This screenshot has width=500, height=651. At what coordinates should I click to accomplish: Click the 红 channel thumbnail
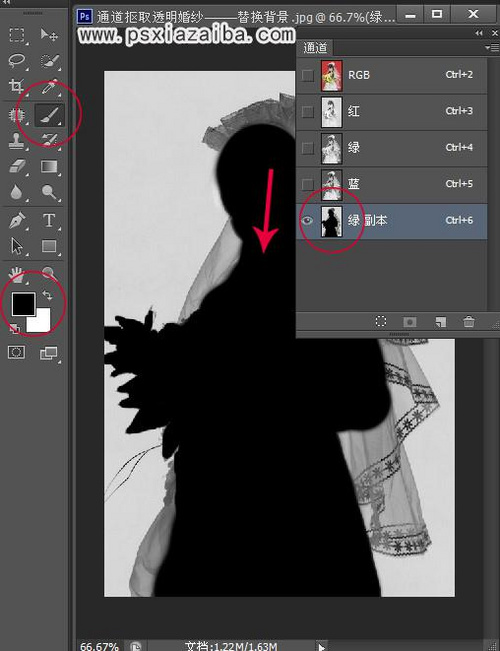coord(331,112)
